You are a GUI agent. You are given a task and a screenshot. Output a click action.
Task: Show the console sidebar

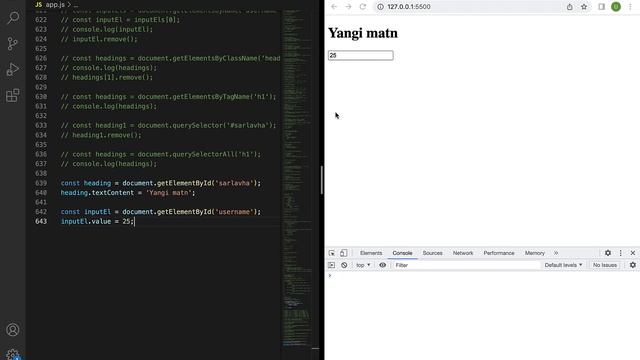click(x=331, y=265)
